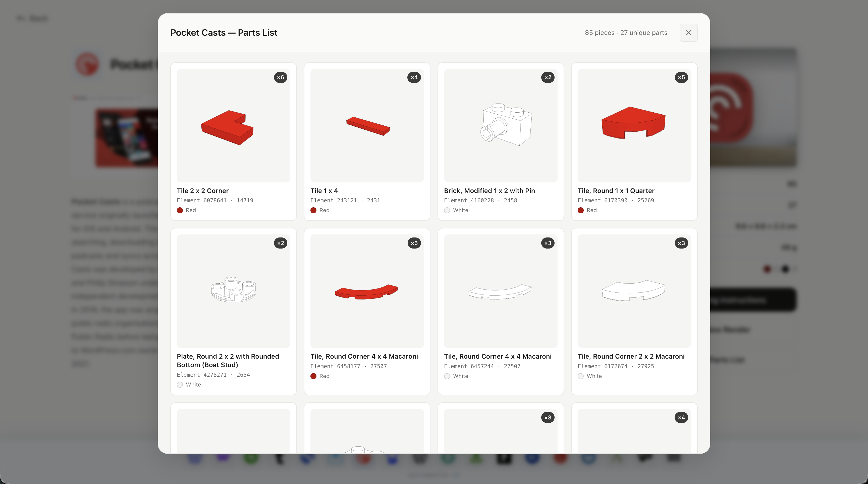Click the ×6 quantity badge on Tile 2 x 2 Corner
868x484 pixels.
point(281,77)
